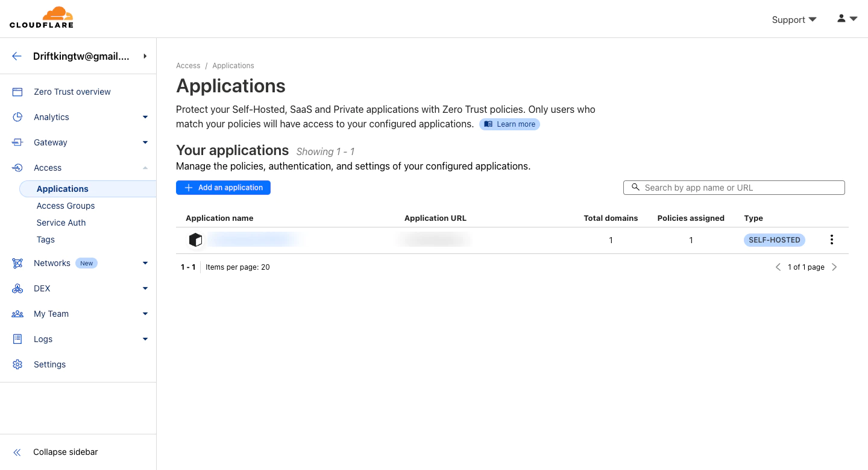Image resolution: width=868 pixels, height=470 pixels.
Task: Open Access Groups
Action: 66,206
